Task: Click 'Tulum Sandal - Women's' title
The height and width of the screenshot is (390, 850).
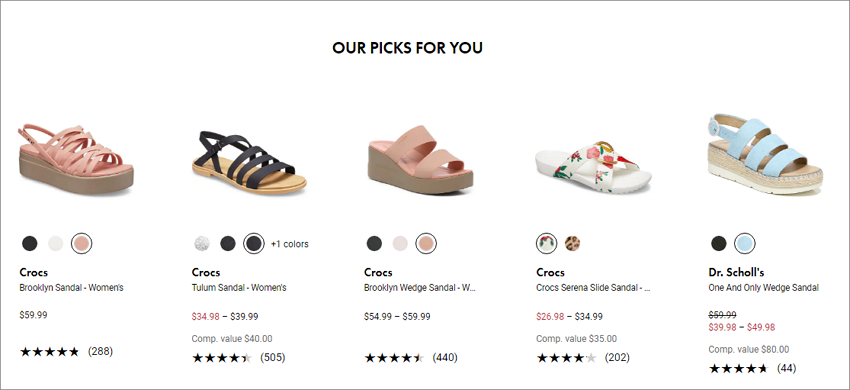Action: [x=239, y=287]
